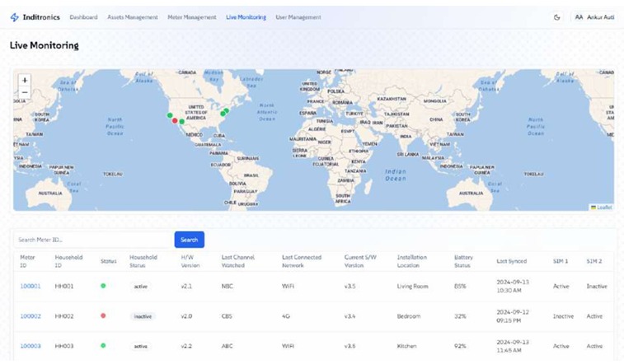Click the Kitchen location cell

406,346
